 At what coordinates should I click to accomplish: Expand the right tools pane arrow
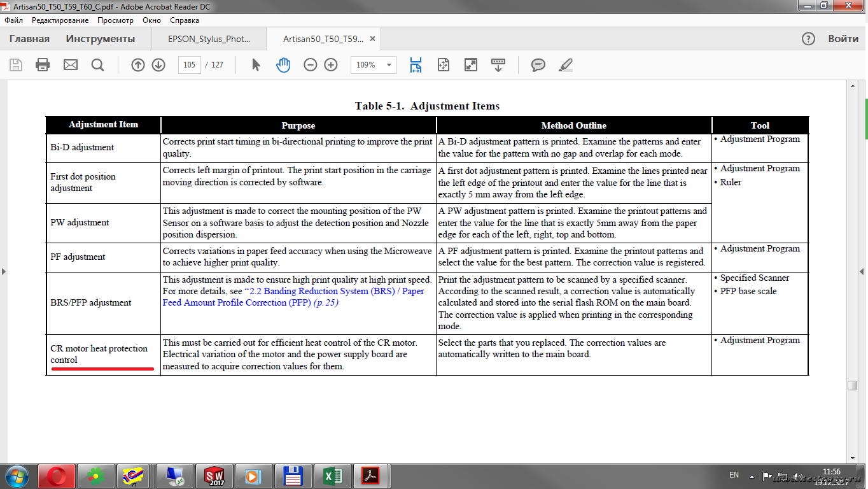(x=863, y=272)
